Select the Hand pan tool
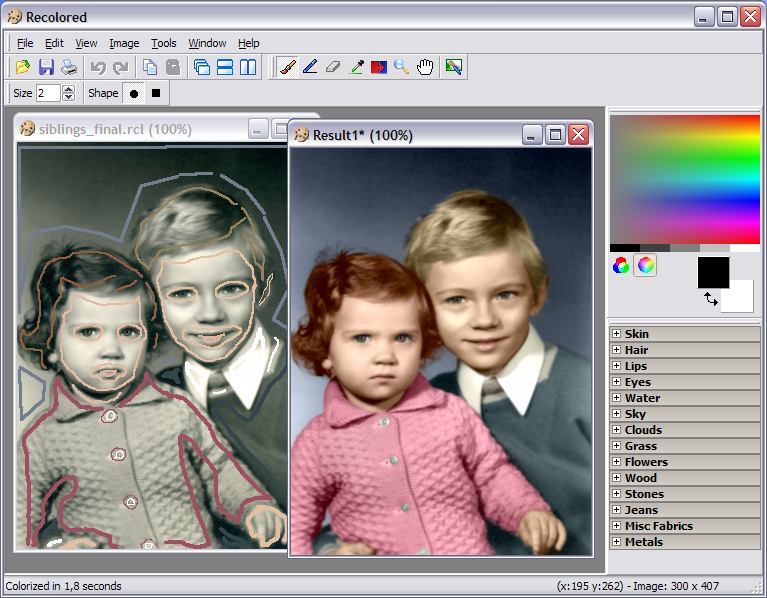Image resolution: width=767 pixels, height=598 pixels. (x=425, y=67)
